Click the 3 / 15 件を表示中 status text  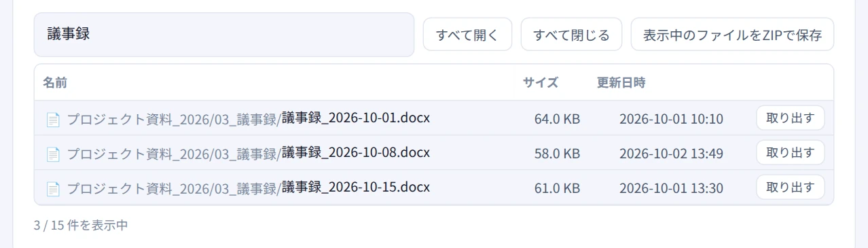tap(81, 225)
